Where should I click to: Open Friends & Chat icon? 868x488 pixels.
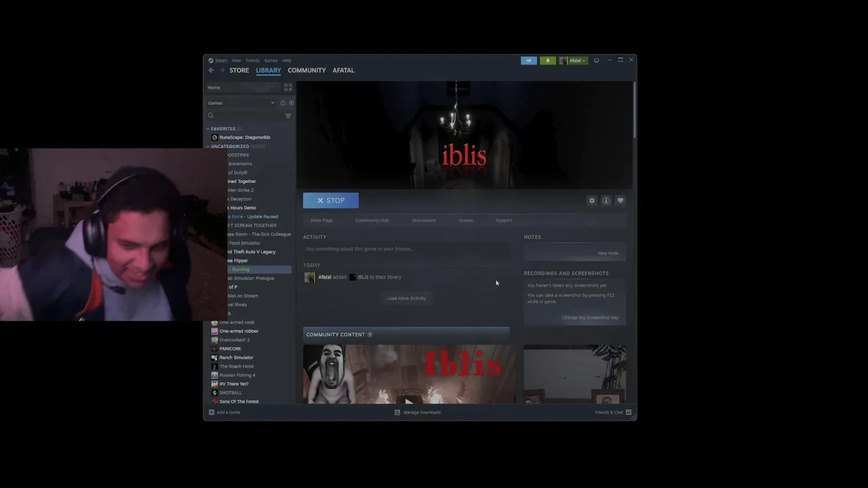pyautogui.click(x=629, y=412)
